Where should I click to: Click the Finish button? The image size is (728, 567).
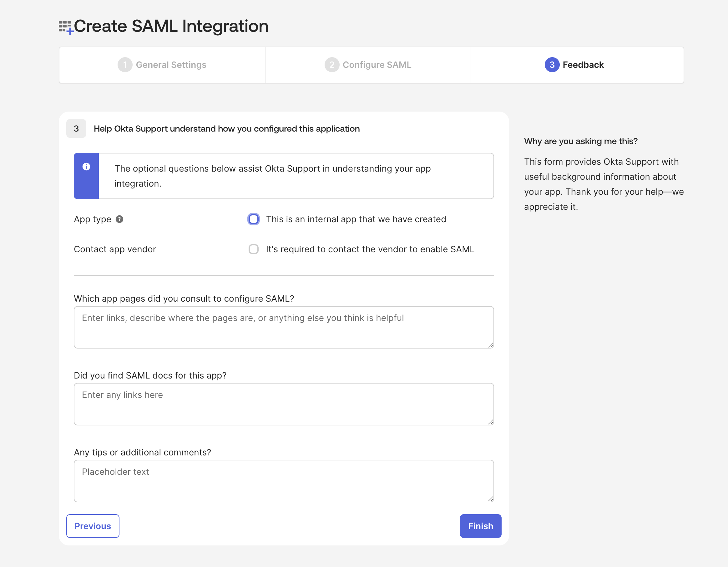point(480,526)
